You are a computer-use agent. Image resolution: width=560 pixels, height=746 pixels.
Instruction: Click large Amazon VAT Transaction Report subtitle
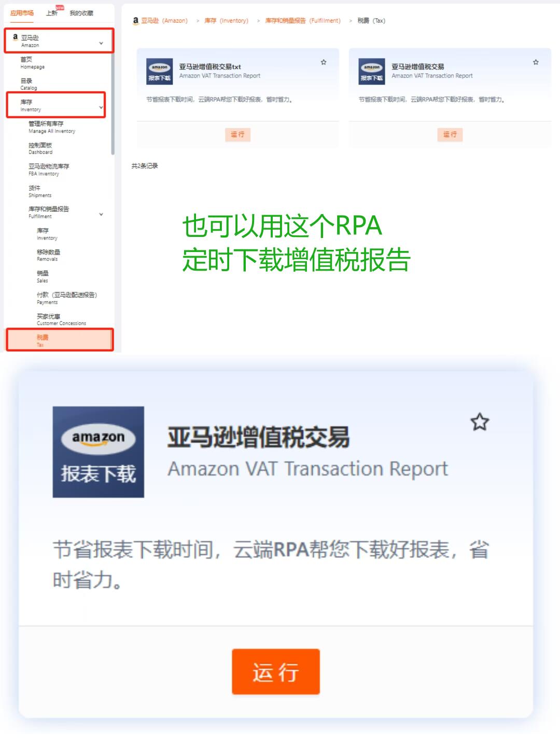point(307,469)
